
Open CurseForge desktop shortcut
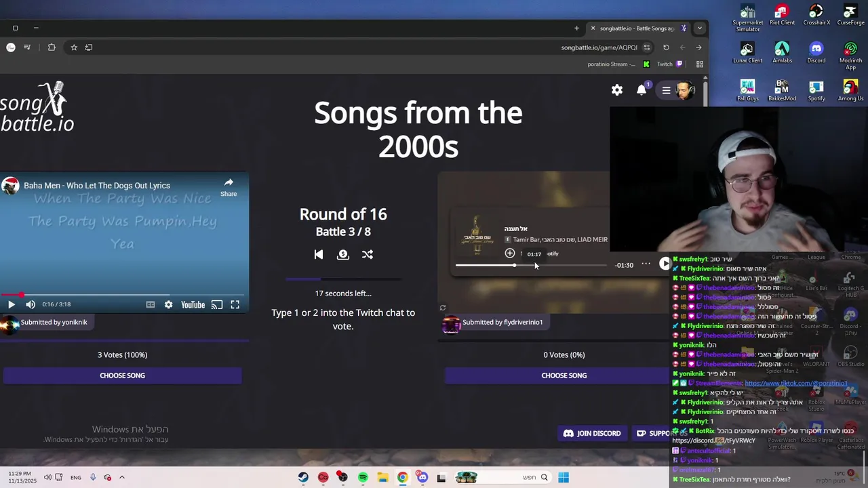[x=850, y=16]
